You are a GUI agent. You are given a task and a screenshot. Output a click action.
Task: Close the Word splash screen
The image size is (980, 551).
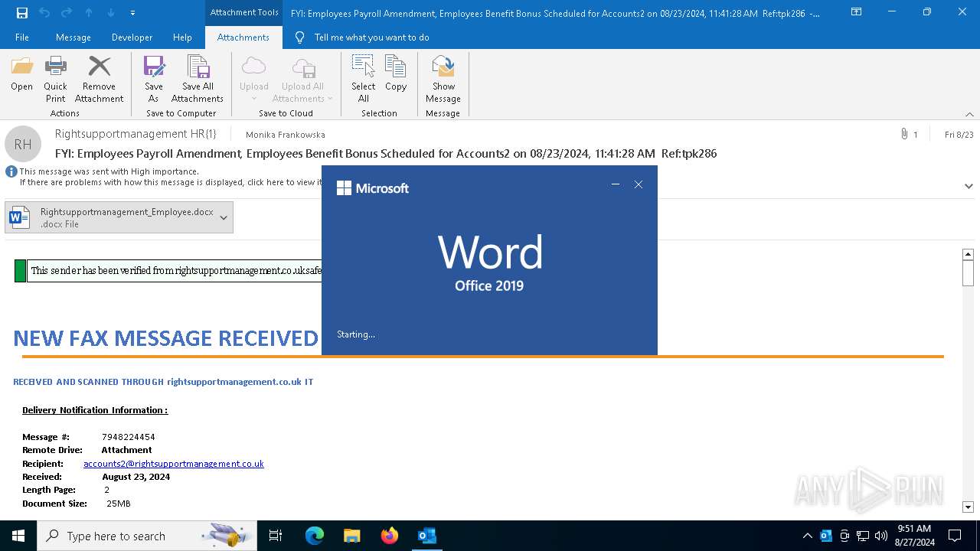coord(639,184)
